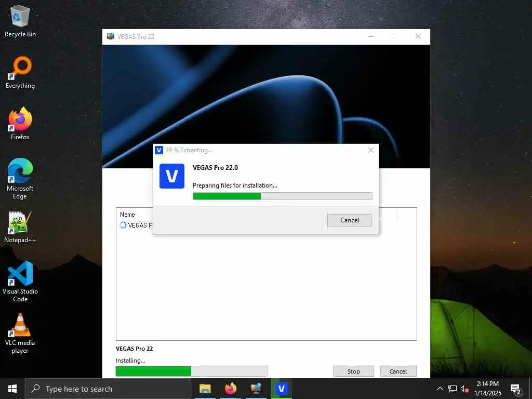
Task: Click the VEGAS Pro 22 installer title bar icon
Action: (x=111, y=36)
